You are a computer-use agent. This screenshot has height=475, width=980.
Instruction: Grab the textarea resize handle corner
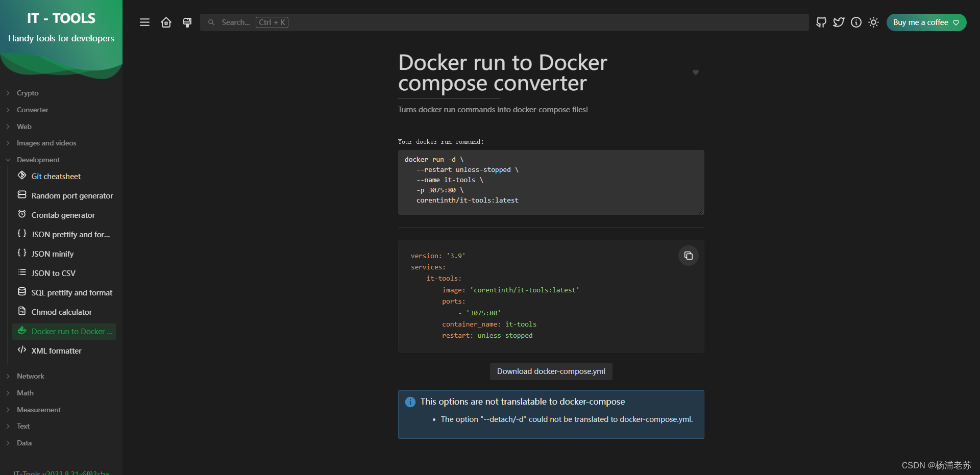tap(701, 212)
